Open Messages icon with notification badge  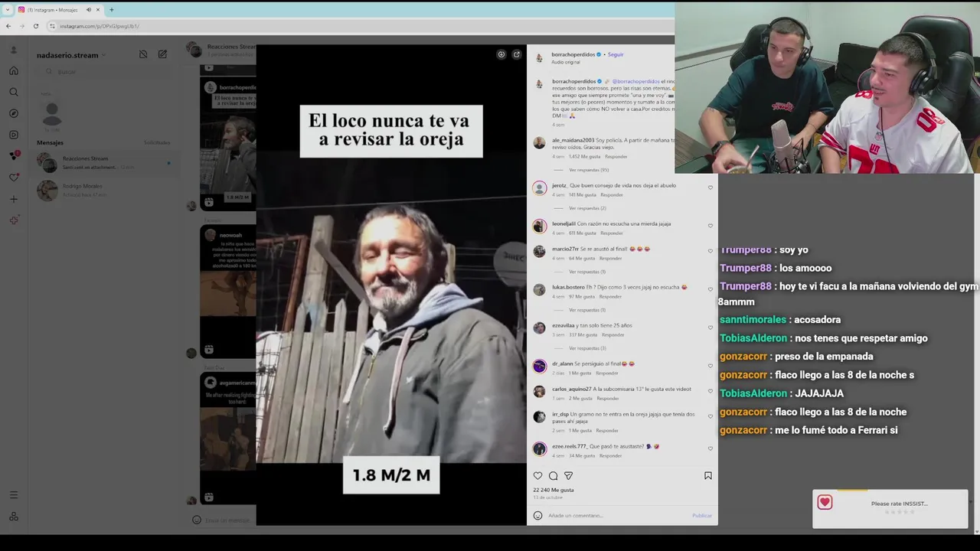click(x=14, y=155)
